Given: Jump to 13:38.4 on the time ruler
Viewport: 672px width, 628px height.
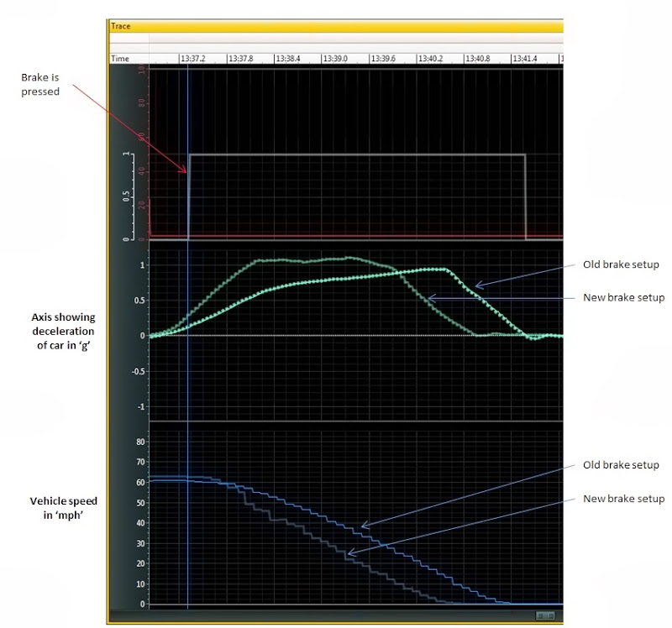Looking at the screenshot, I should [x=288, y=59].
